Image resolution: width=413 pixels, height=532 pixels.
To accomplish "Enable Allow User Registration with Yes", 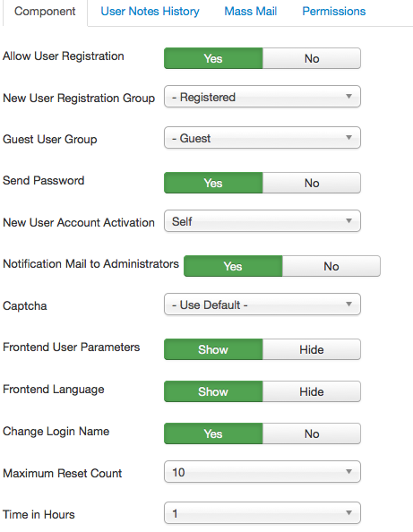I will click(213, 58).
